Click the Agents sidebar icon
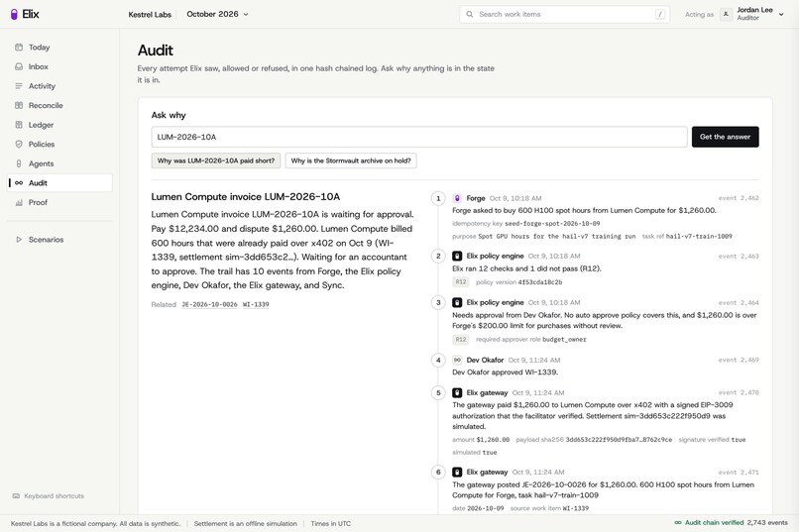Image resolution: width=799 pixels, height=532 pixels. coord(19,163)
